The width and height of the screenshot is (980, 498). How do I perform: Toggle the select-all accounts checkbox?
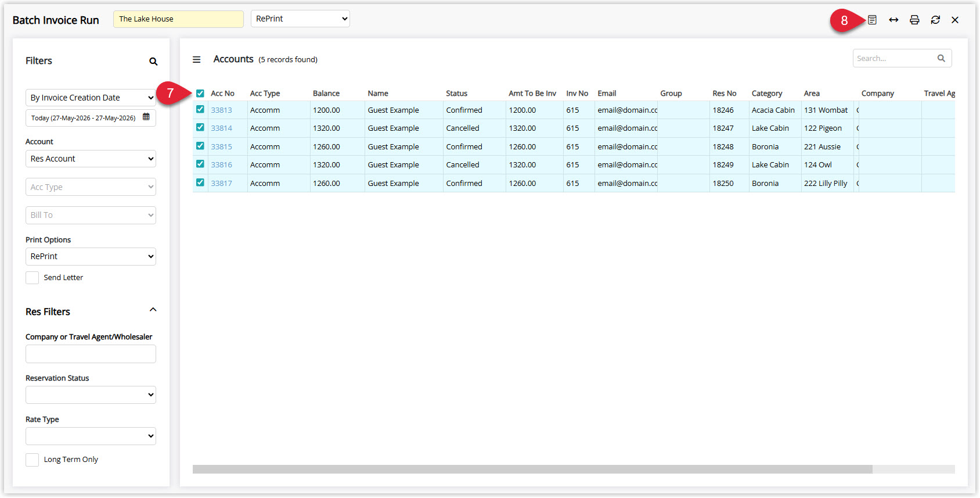200,93
